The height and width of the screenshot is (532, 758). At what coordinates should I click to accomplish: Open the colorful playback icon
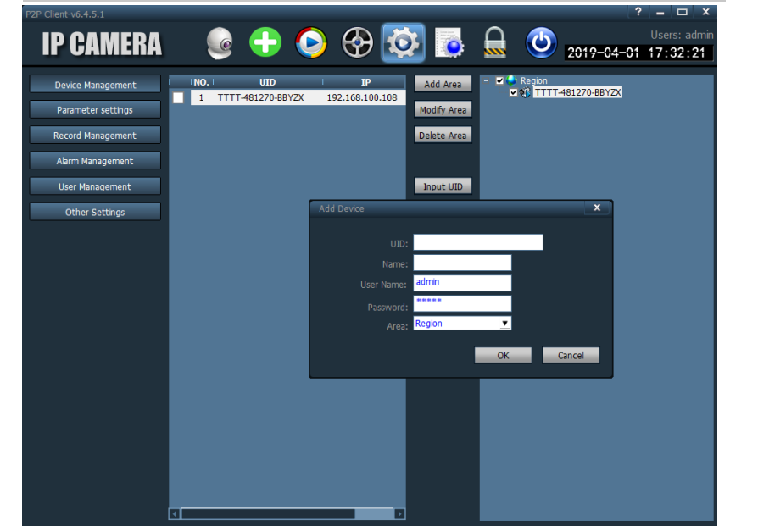pyautogui.click(x=311, y=42)
